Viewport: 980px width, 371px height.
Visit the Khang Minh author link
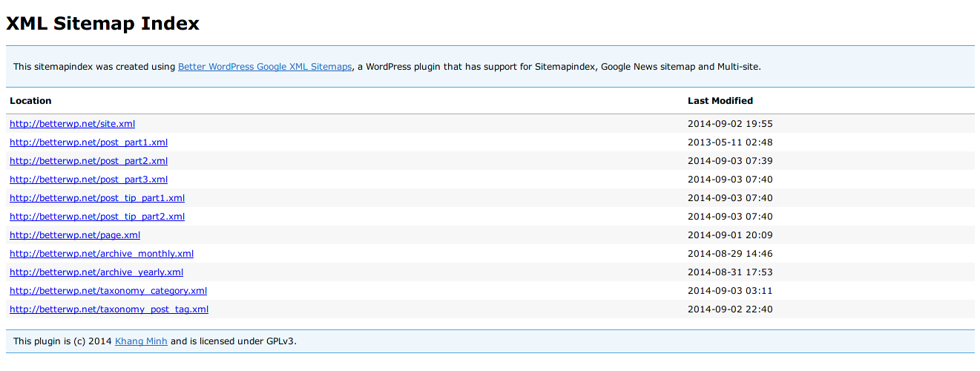coord(141,341)
